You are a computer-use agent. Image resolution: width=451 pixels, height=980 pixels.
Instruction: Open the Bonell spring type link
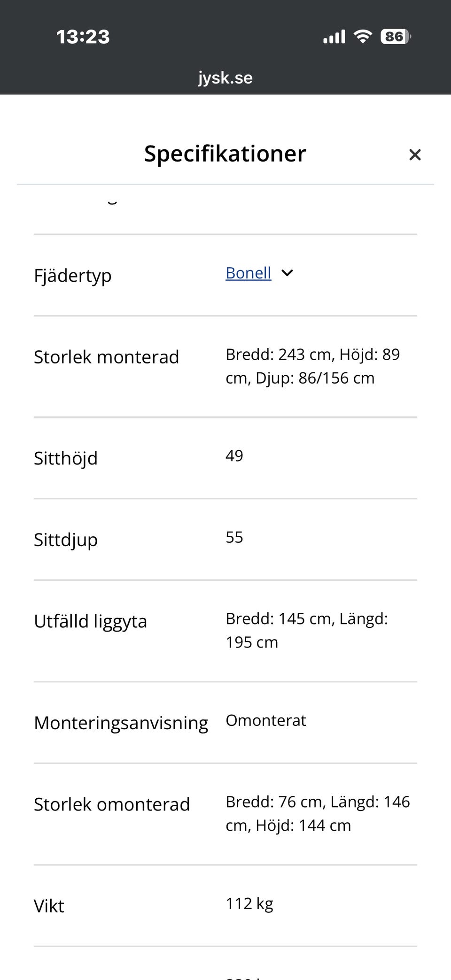(x=248, y=273)
